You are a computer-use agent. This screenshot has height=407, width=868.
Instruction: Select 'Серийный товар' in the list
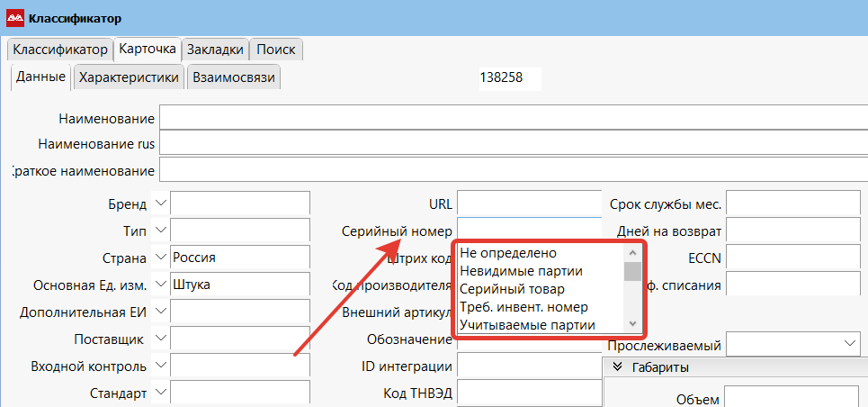512,289
